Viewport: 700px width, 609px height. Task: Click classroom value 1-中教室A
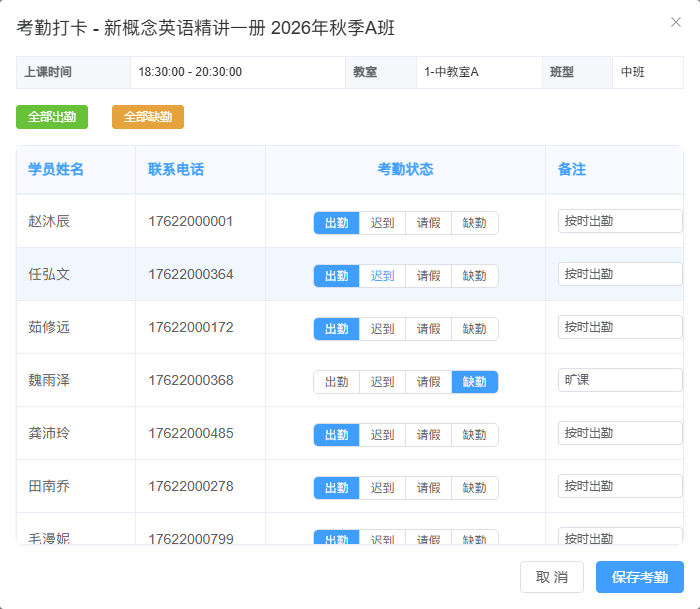[451, 72]
